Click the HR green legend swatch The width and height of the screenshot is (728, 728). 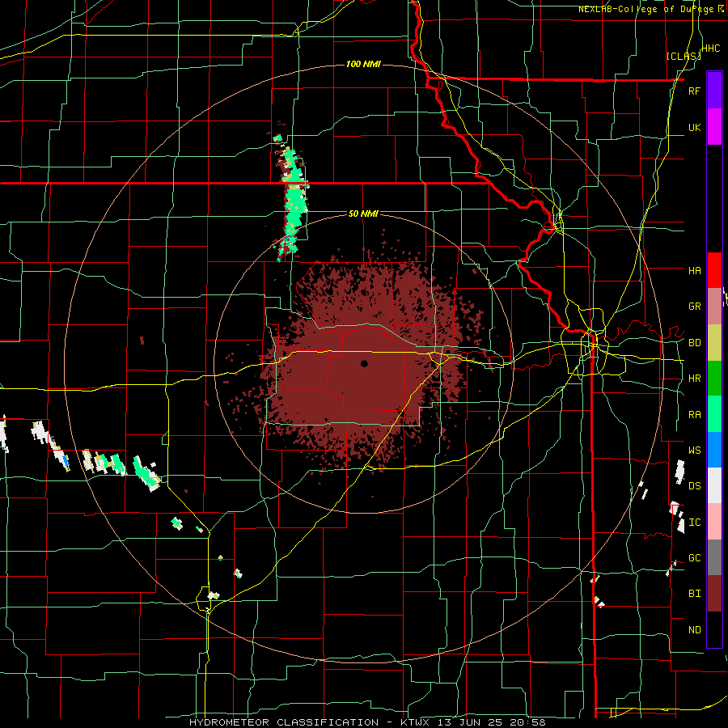click(714, 379)
